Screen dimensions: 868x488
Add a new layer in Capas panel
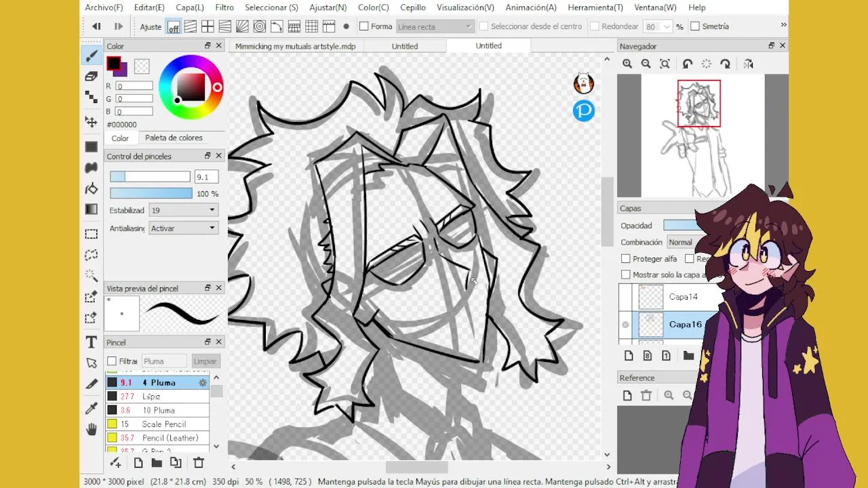(x=628, y=355)
